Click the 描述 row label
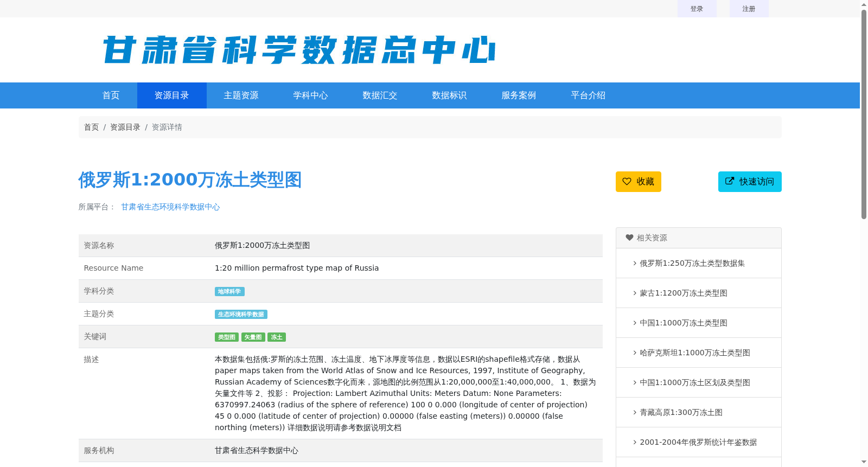 pyautogui.click(x=91, y=359)
